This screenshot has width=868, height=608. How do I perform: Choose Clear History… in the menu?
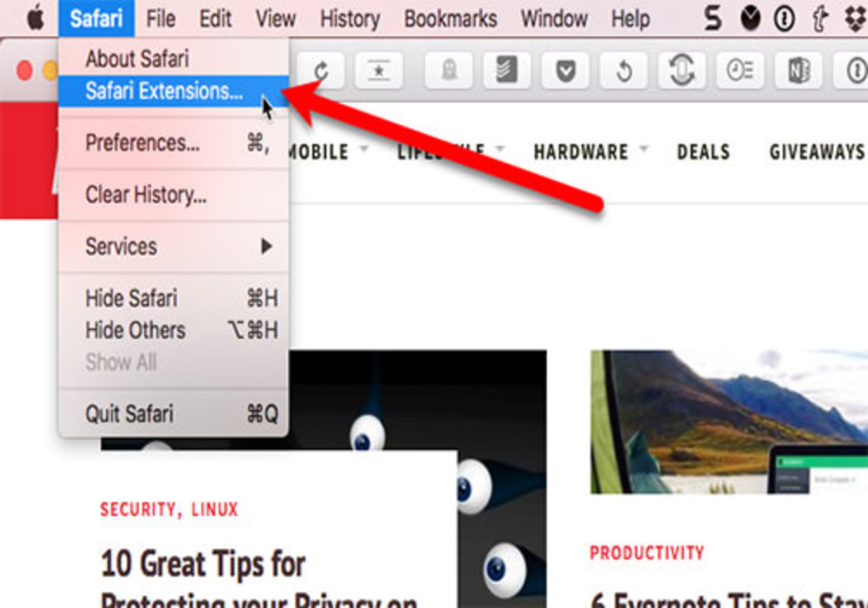coord(174,195)
